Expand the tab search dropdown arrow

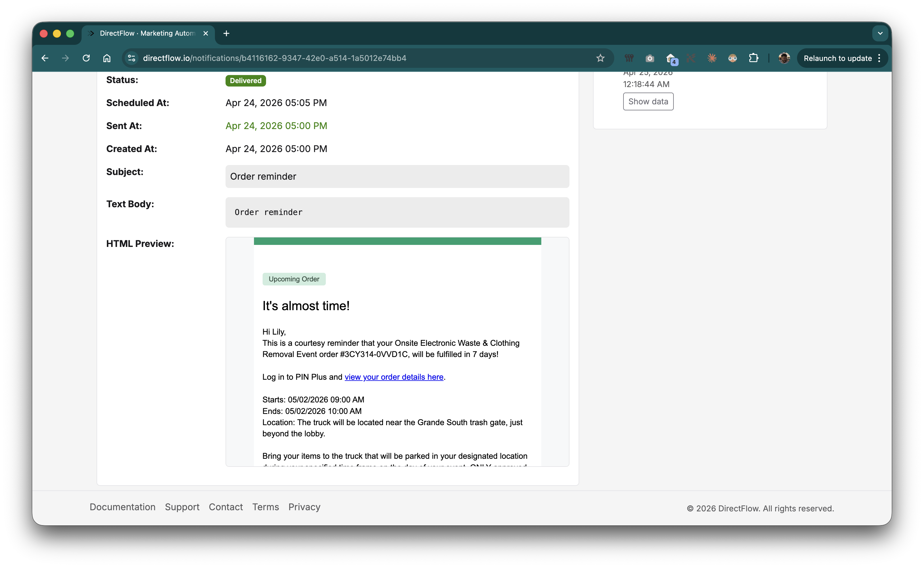tap(880, 33)
